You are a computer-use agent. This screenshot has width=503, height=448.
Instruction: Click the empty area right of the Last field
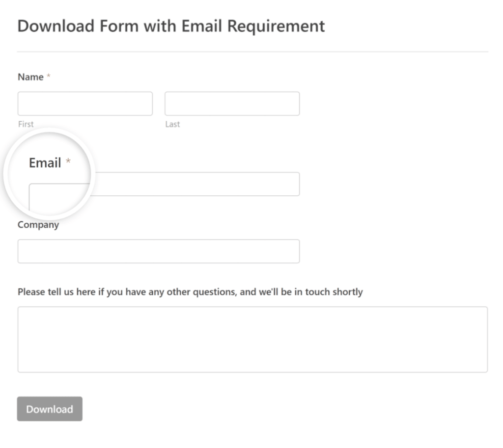(393, 103)
